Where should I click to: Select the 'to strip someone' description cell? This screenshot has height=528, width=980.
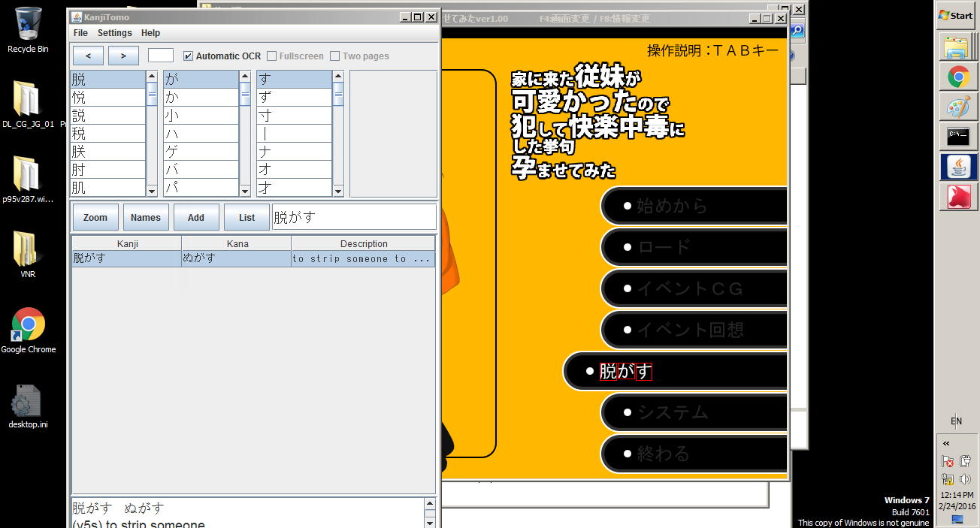coord(363,258)
